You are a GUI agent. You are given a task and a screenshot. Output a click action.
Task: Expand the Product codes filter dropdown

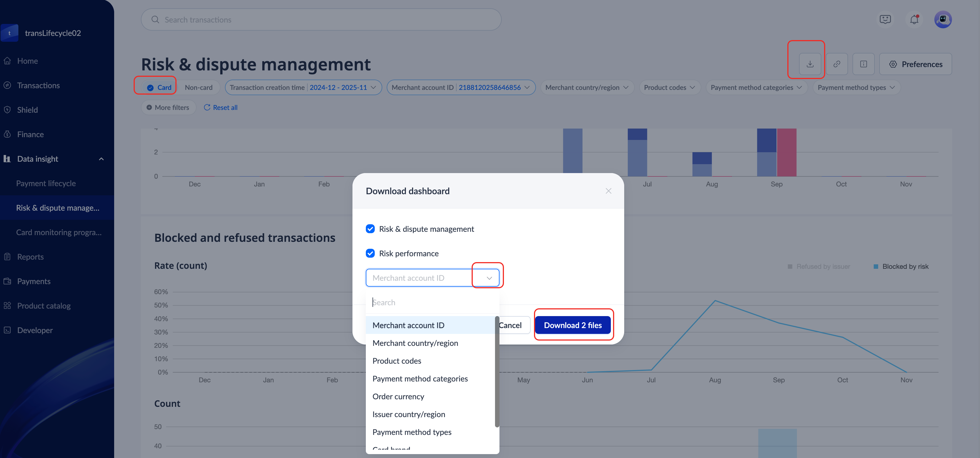pos(669,87)
